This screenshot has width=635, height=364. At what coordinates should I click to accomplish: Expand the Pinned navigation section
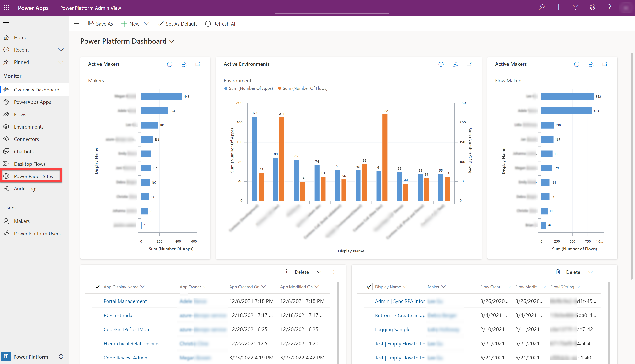[x=61, y=62]
